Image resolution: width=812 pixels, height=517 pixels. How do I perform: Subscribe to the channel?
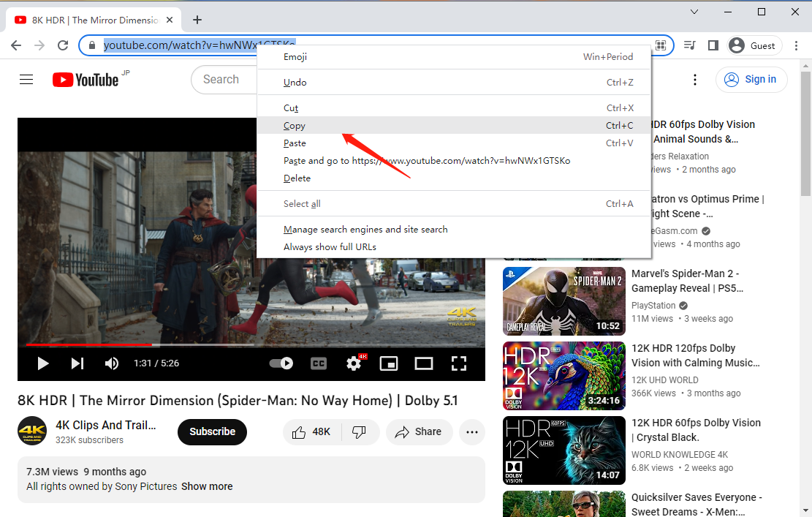213,432
